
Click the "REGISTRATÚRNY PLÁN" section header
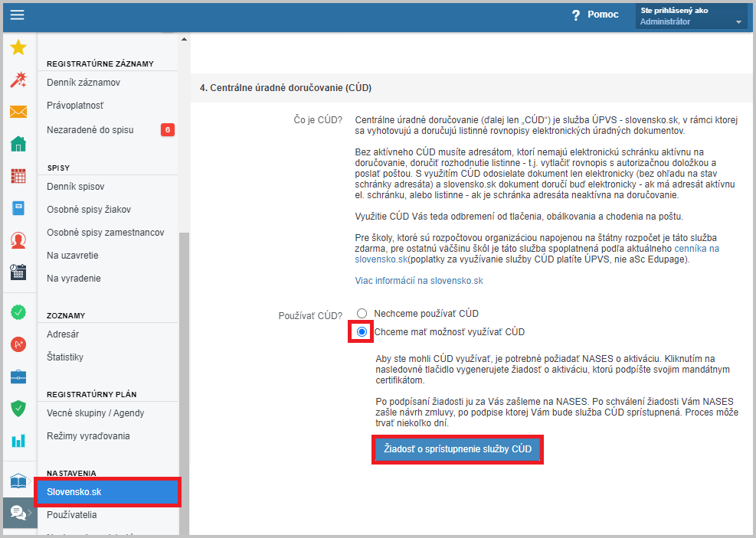(x=92, y=394)
